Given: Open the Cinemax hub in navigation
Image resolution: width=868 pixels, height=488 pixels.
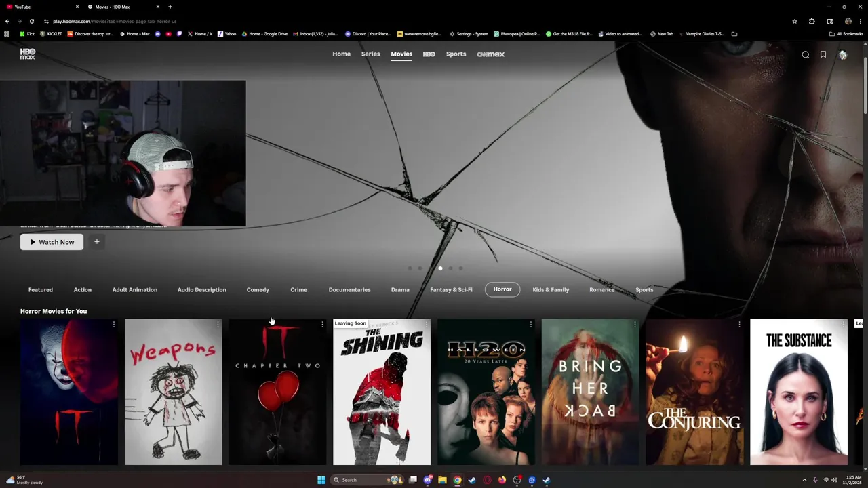Looking at the screenshot, I should [x=491, y=54].
